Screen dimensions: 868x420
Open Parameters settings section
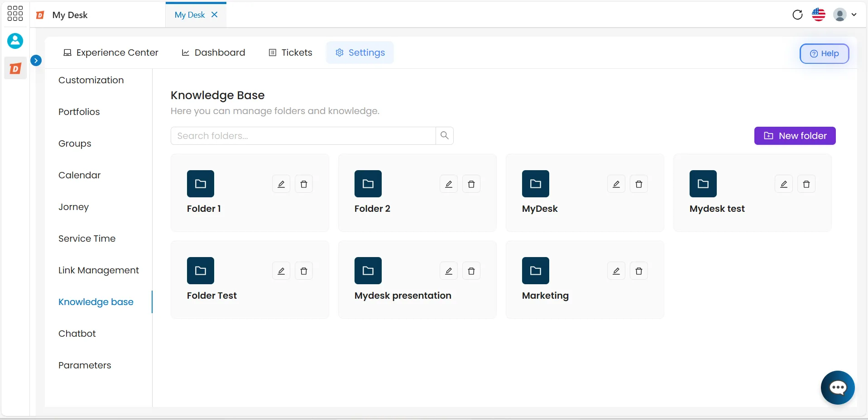click(85, 365)
